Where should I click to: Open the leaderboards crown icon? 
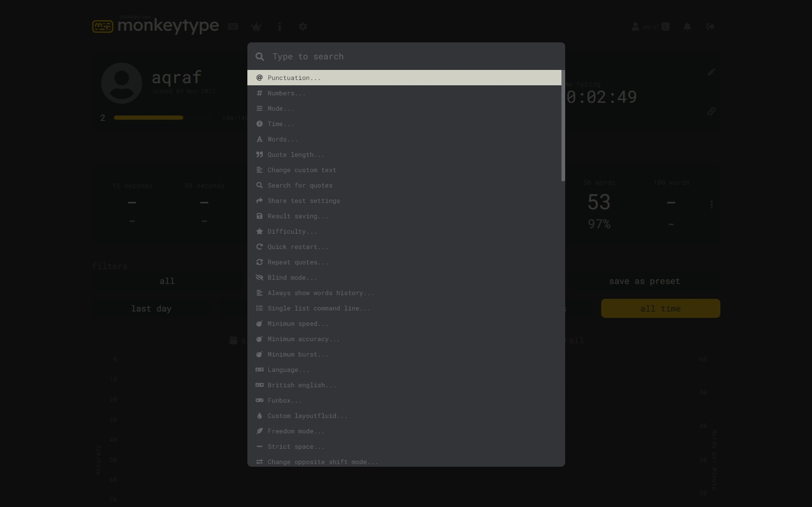click(256, 26)
